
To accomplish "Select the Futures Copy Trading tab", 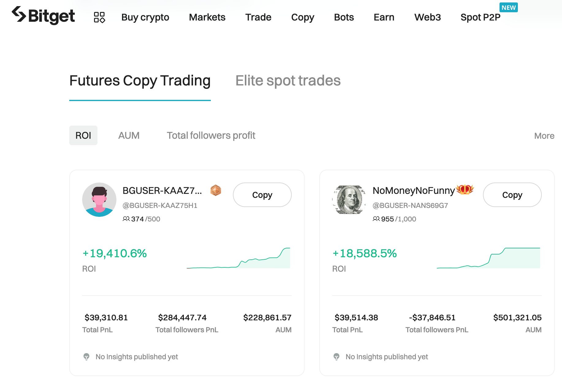I will point(140,81).
